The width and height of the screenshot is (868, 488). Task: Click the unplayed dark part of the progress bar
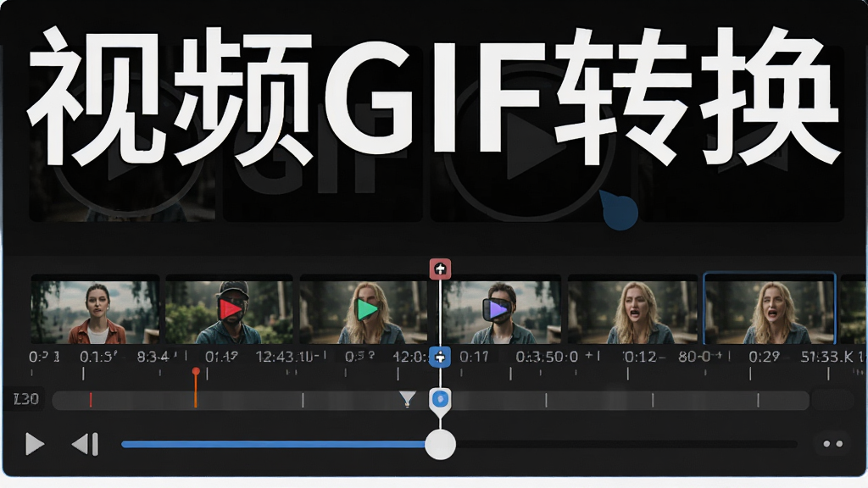click(626, 444)
